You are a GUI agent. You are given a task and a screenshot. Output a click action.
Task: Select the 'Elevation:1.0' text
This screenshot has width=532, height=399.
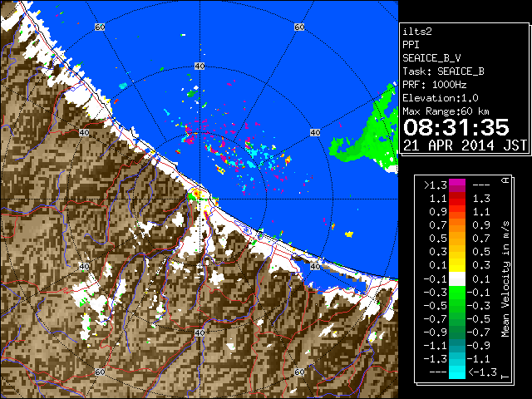click(441, 98)
